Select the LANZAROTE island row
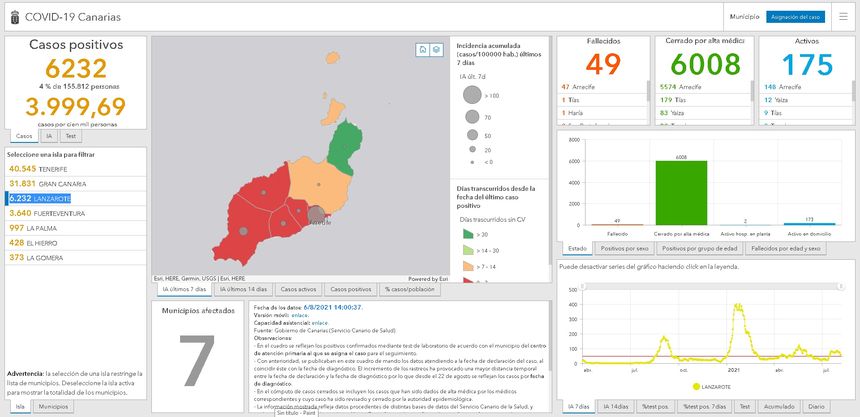The image size is (860, 417). [x=76, y=199]
